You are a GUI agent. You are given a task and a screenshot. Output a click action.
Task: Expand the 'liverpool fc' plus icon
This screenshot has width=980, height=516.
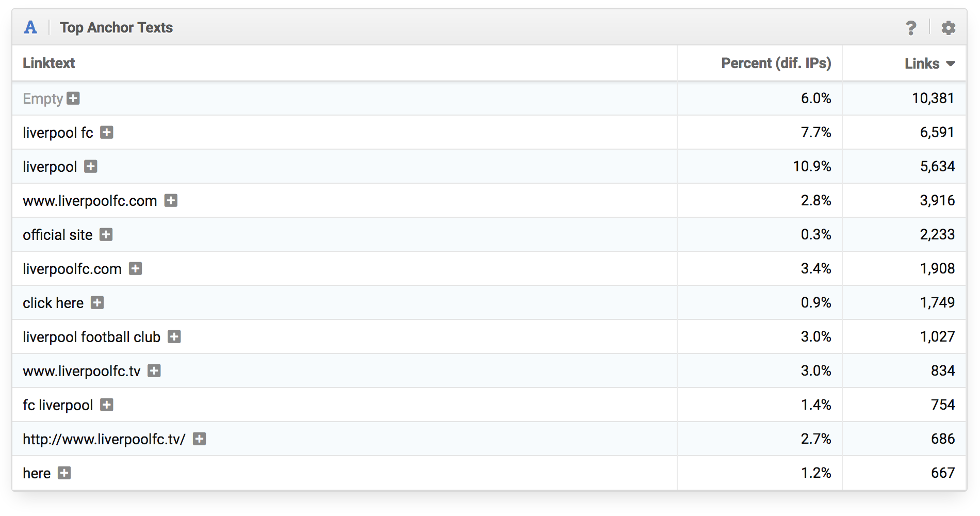click(107, 133)
